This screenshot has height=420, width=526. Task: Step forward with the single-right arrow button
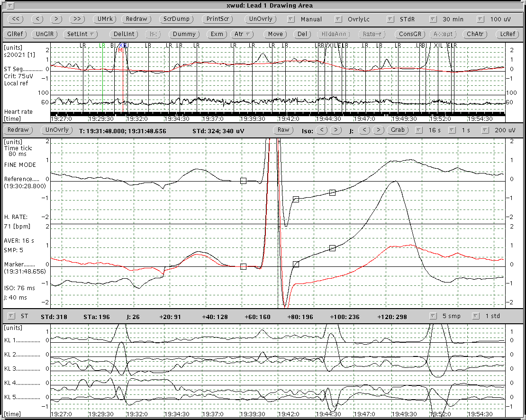pos(56,19)
